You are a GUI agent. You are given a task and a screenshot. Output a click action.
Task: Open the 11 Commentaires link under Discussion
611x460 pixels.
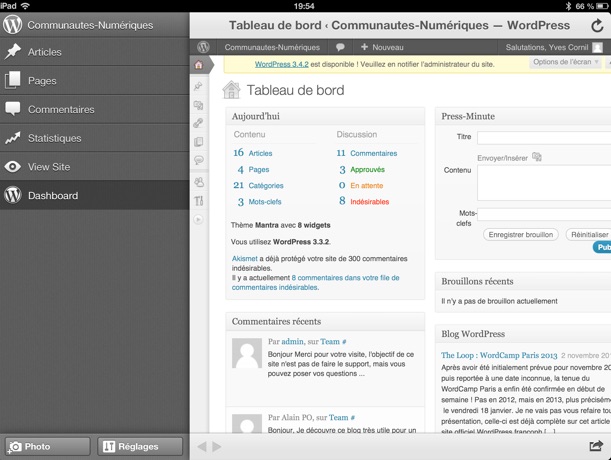point(367,153)
